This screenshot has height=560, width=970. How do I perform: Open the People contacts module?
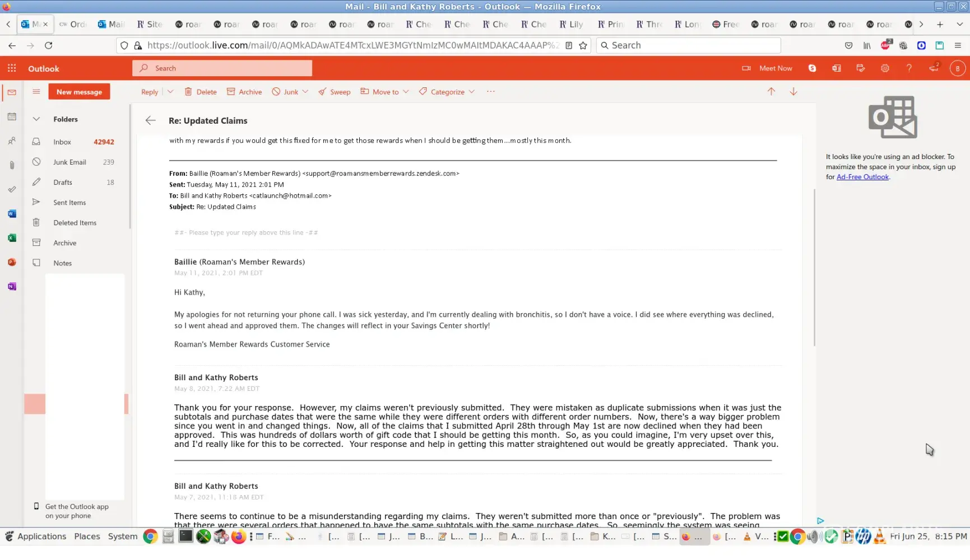point(12,141)
